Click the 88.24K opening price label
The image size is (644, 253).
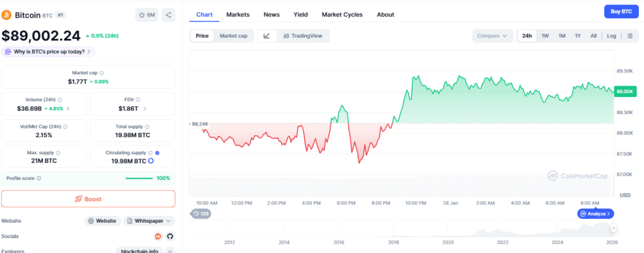point(199,123)
